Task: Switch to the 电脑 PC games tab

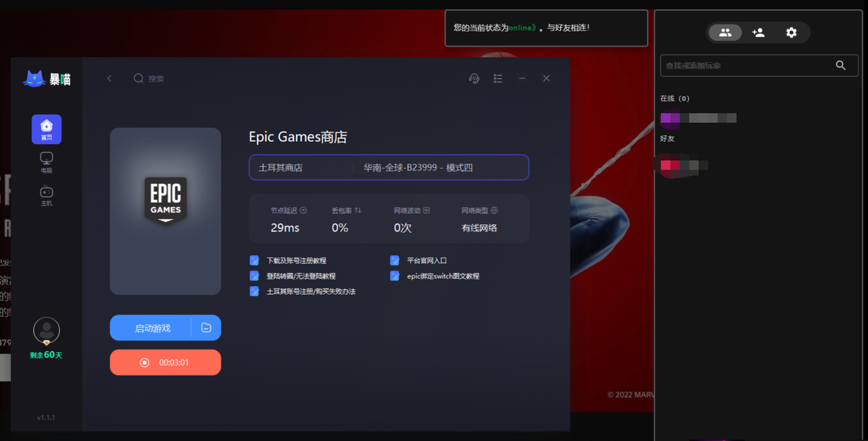Action: tap(47, 163)
